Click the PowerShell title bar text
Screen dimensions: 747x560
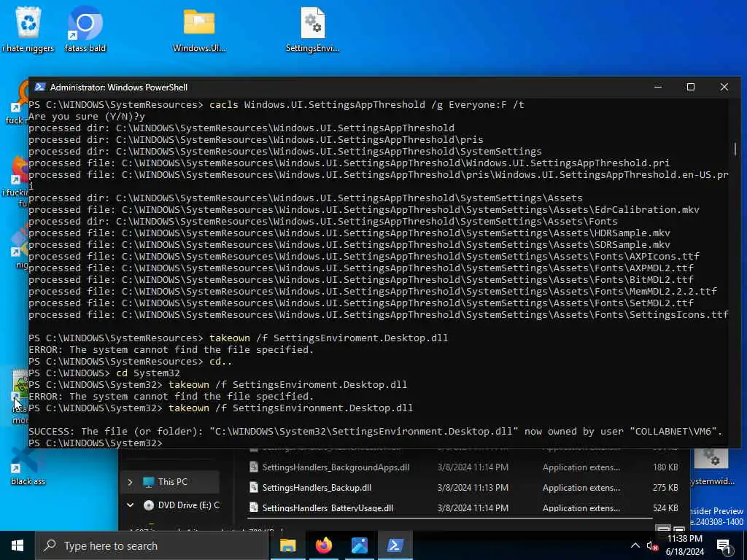pos(119,87)
